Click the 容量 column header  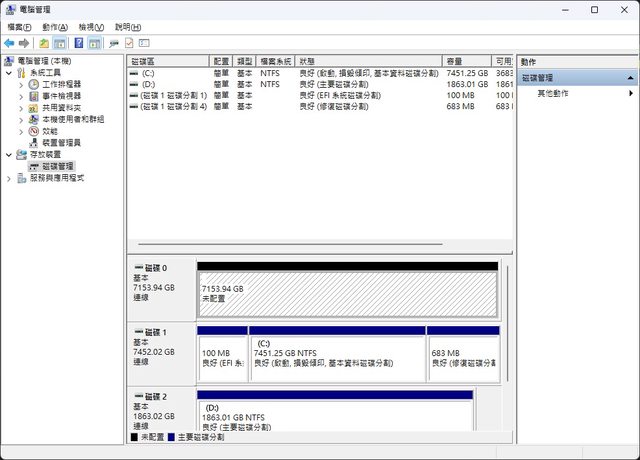tap(467, 61)
